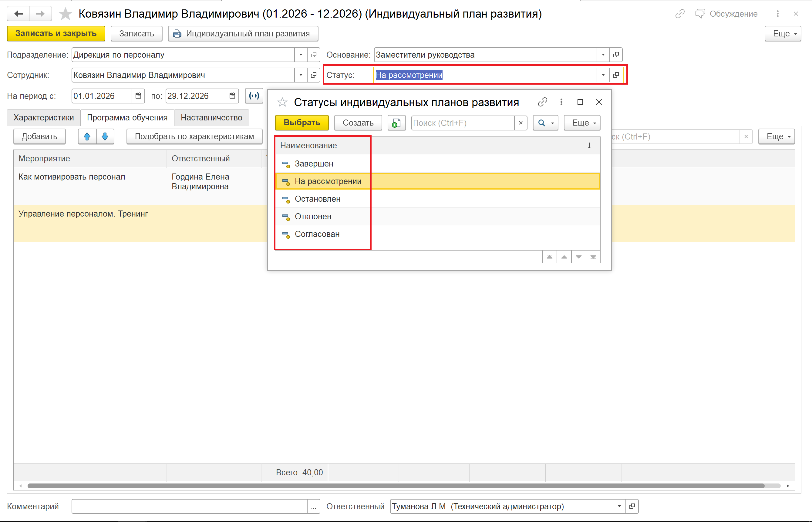The width and height of the screenshot is (812, 522).
Task: Expand the Основание dropdown arrow
Action: [x=603, y=55]
